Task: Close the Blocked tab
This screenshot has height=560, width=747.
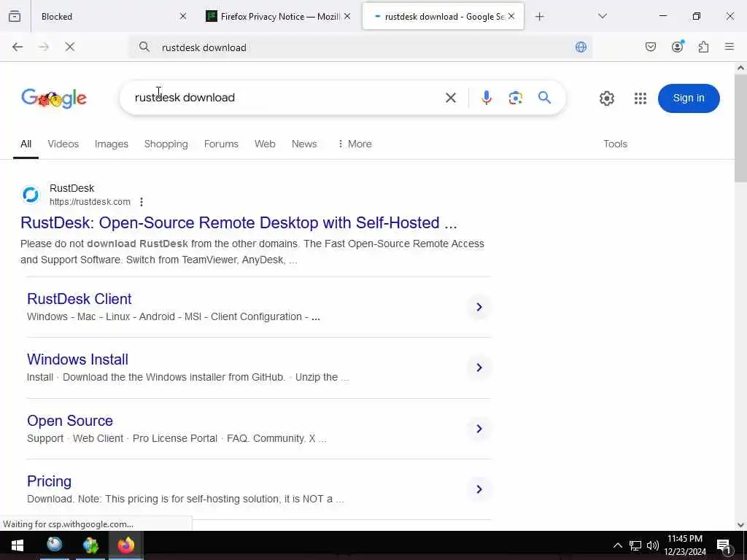Action: [x=183, y=17]
